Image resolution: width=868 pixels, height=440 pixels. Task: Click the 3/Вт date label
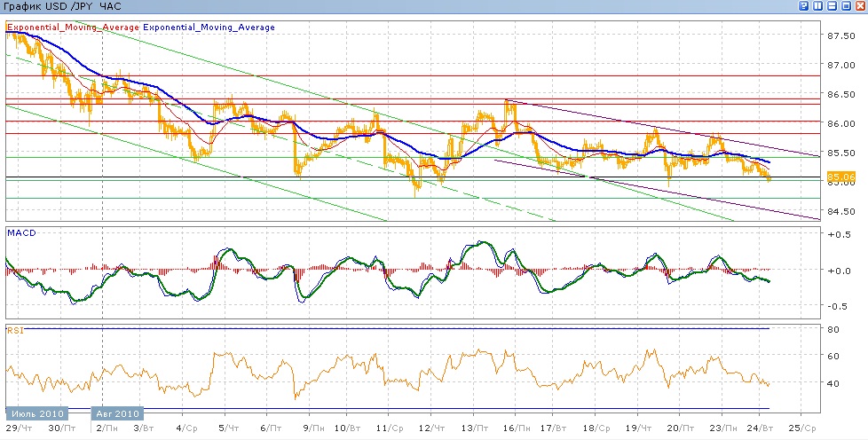(x=144, y=428)
